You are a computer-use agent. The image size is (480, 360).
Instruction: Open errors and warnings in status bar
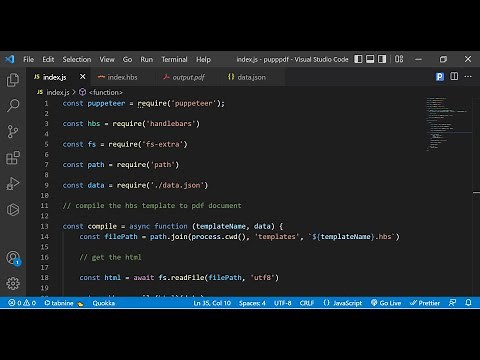tap(22, 303)
